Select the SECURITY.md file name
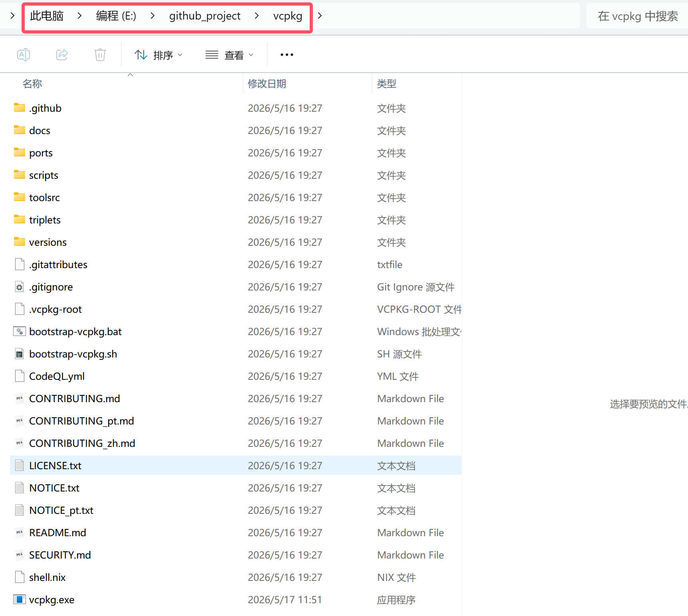The image size is (688, 616). [60, 555]
